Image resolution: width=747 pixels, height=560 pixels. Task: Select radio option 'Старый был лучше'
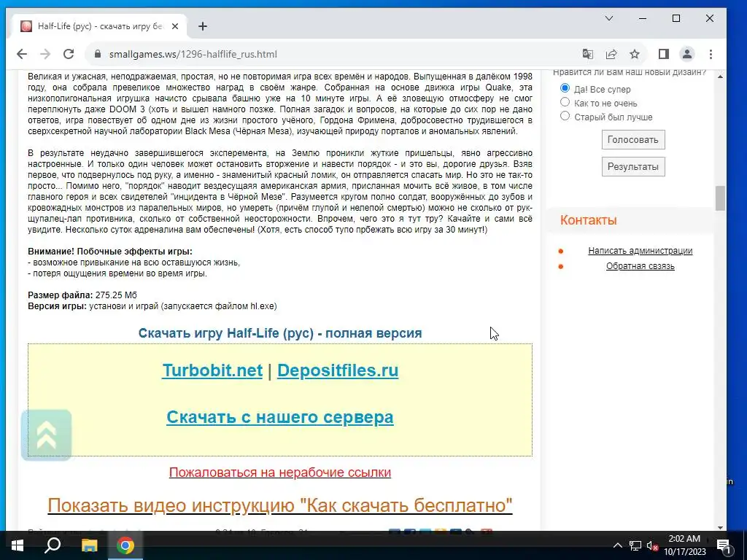565,116
